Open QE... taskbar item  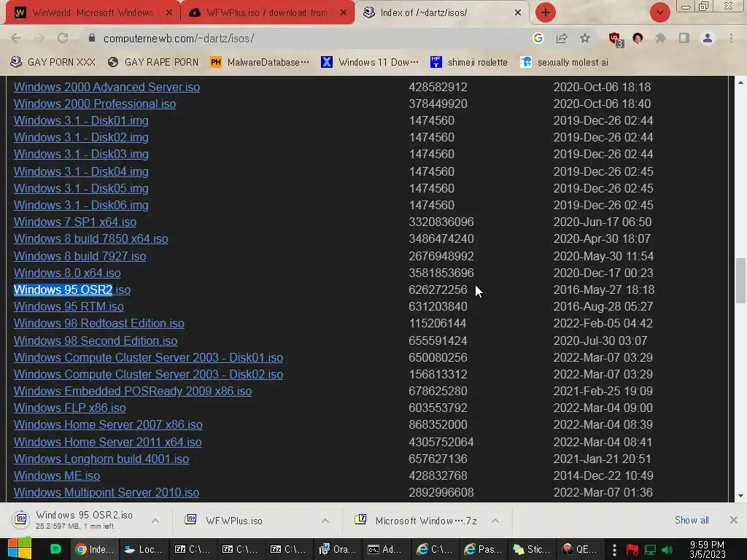579,549
